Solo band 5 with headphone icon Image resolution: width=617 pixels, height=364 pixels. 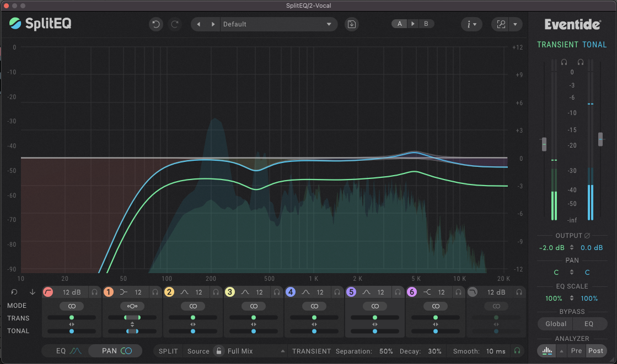tap(398, 292)
